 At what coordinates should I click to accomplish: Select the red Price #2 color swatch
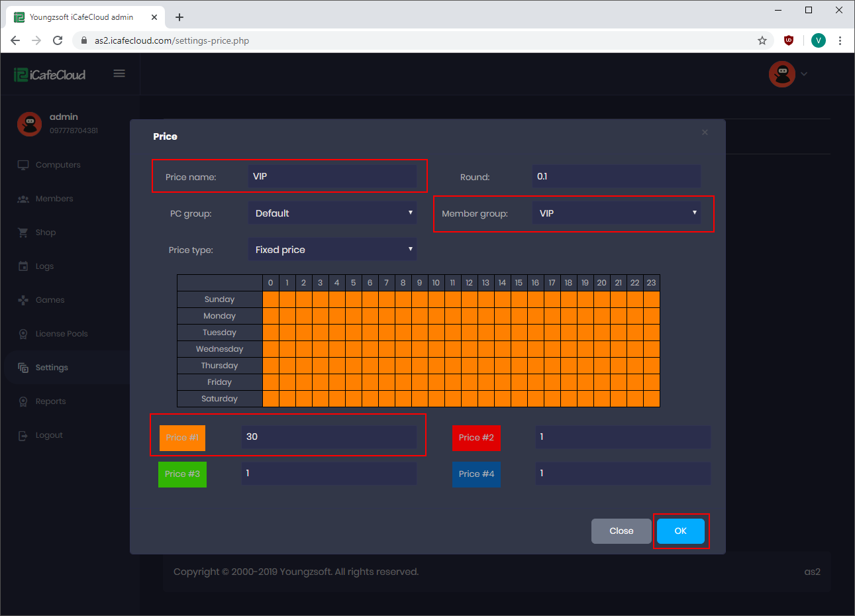(476, 438)
